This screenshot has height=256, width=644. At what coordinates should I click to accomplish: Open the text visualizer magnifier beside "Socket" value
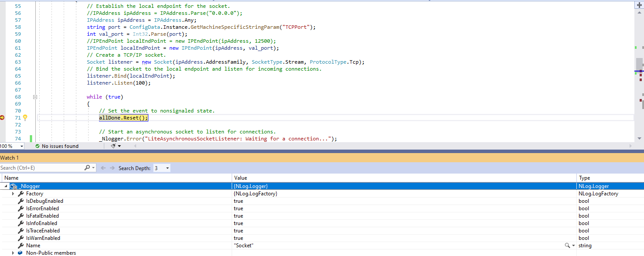point(567,245)
